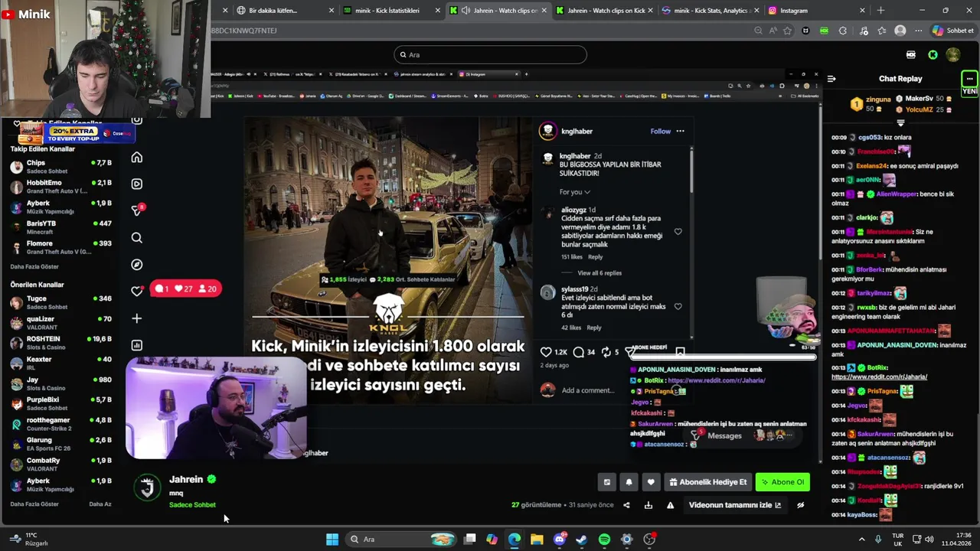Image resolution: width=980 pixels, height=551 pixels.
Task: Click the Kick search field 'Ara'
Action: 490,54
